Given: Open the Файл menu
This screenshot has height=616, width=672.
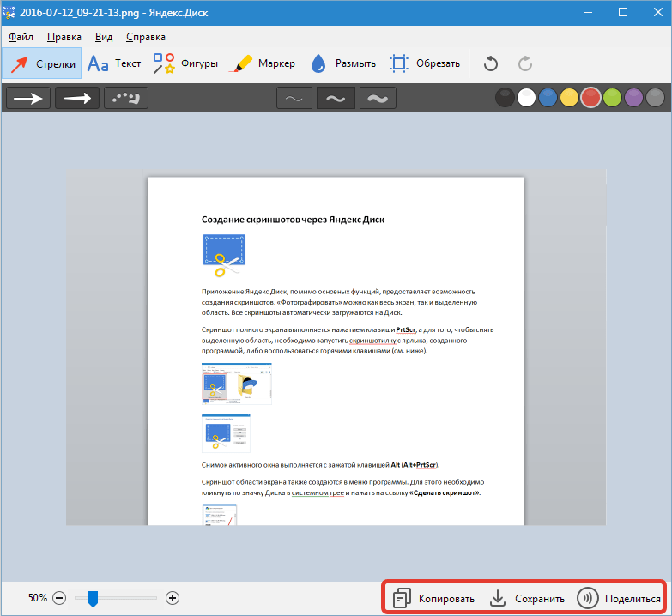Looking at the screenshot, I should click(x=21, y=37).
